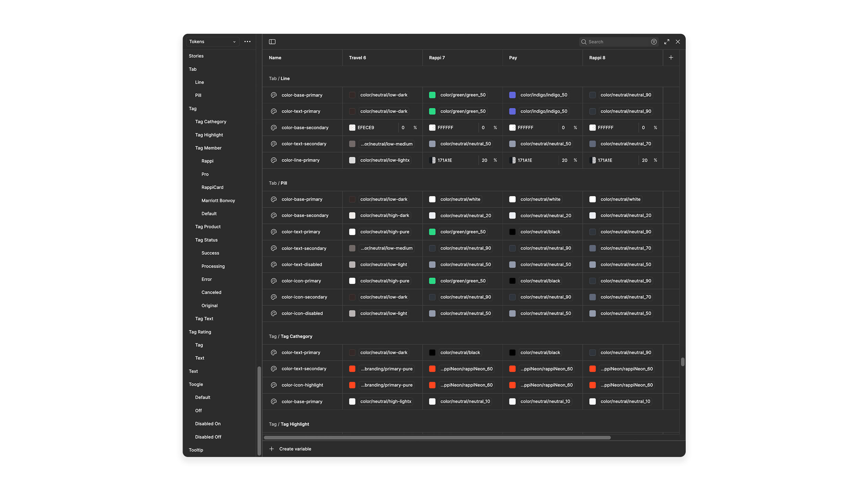The width and height of the screenshot is (868, 495).
Task: Click the search filter icon
Action: pos(654,41)
